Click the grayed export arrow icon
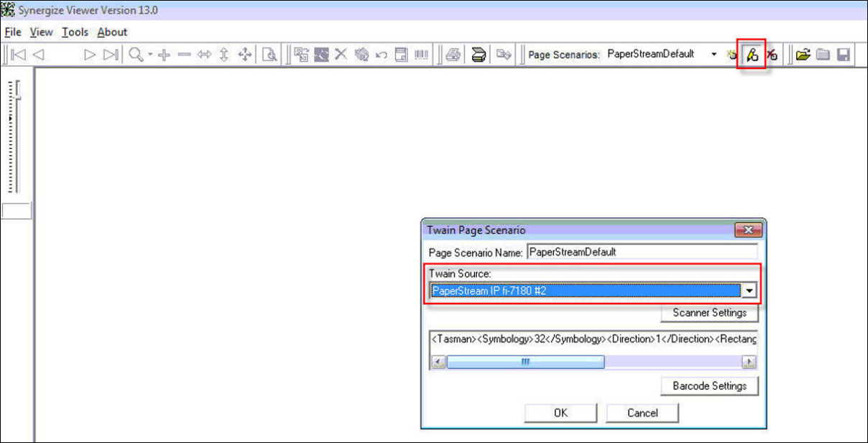This screenshot has height=443, width=868. tap(504, 55)
